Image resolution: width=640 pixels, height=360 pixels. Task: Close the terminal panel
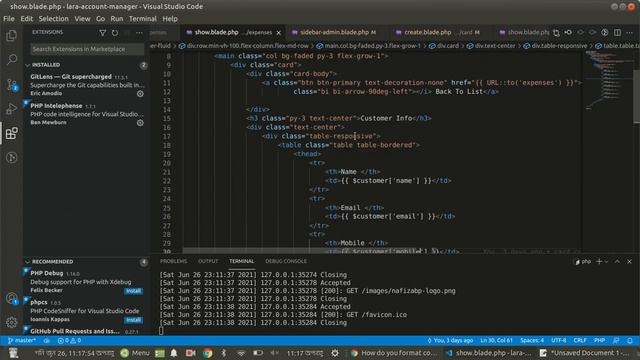(629, 261)
